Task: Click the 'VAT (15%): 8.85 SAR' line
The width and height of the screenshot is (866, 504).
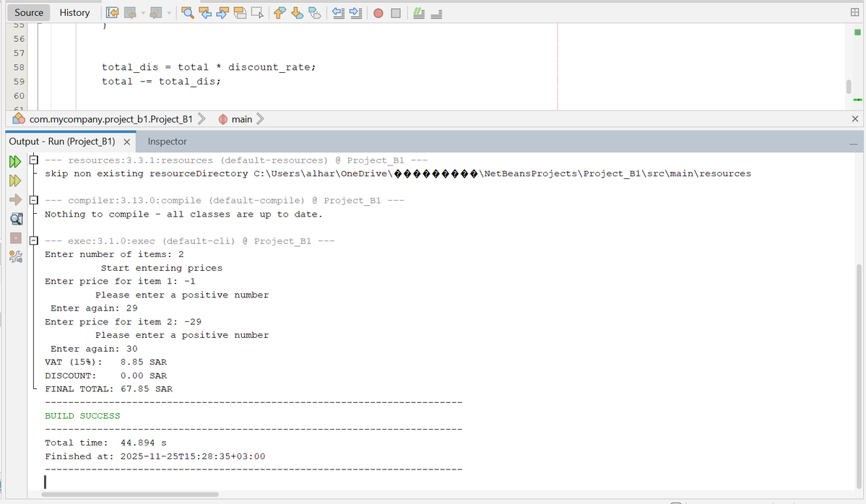Action: point(105,362)
